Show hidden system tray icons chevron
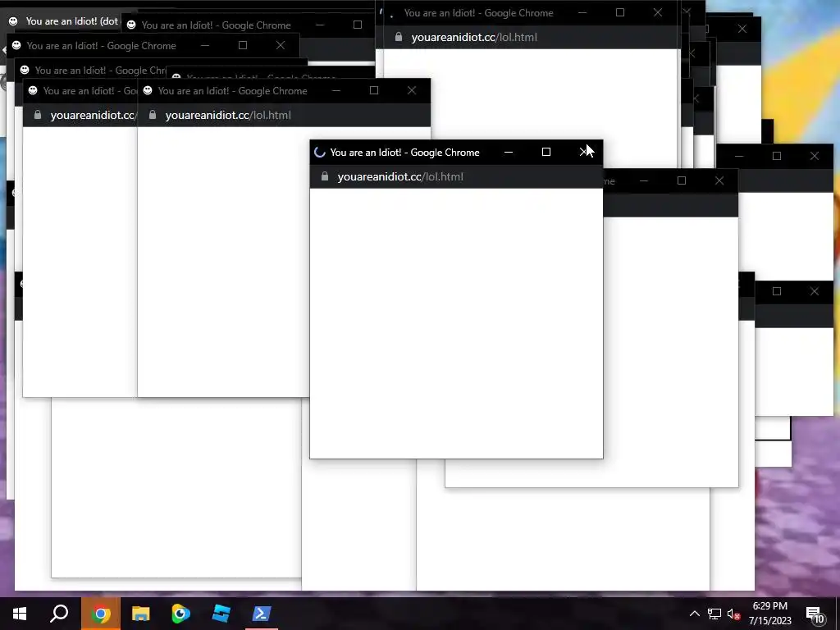Image resolution: width=840 pixels, height=630 pixels. pyautogui.click(x=694, y=614)
